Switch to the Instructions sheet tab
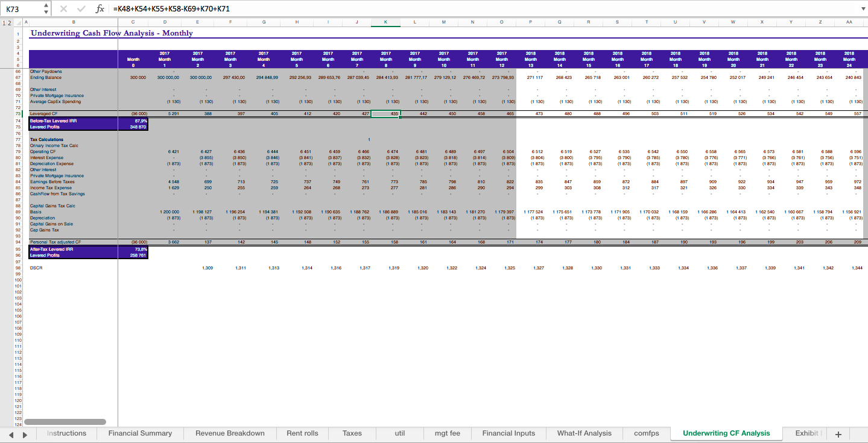Viewport: 868px width, 443px height. pos(66,433)
